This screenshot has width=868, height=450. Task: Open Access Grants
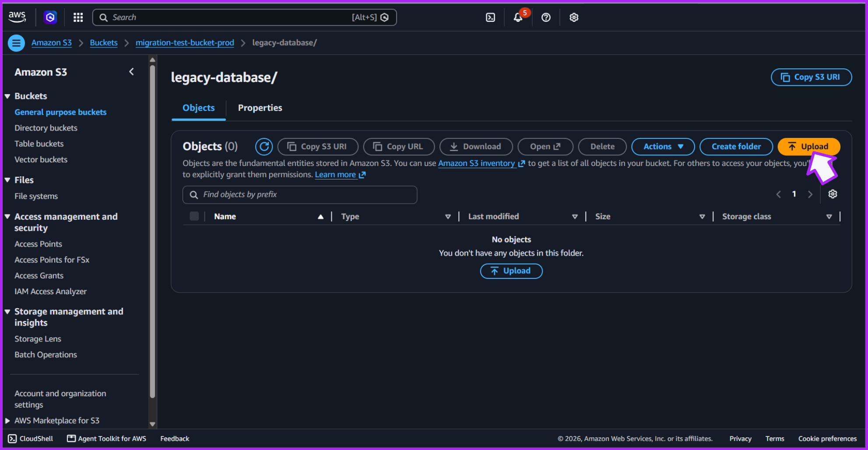[x=39, y=275]
